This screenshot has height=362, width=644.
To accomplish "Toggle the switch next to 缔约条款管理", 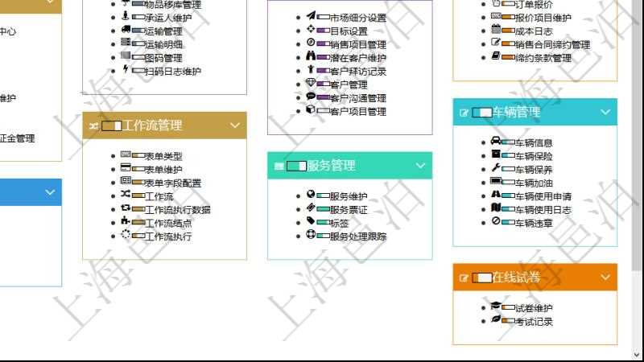I will [x=509, y=58].
